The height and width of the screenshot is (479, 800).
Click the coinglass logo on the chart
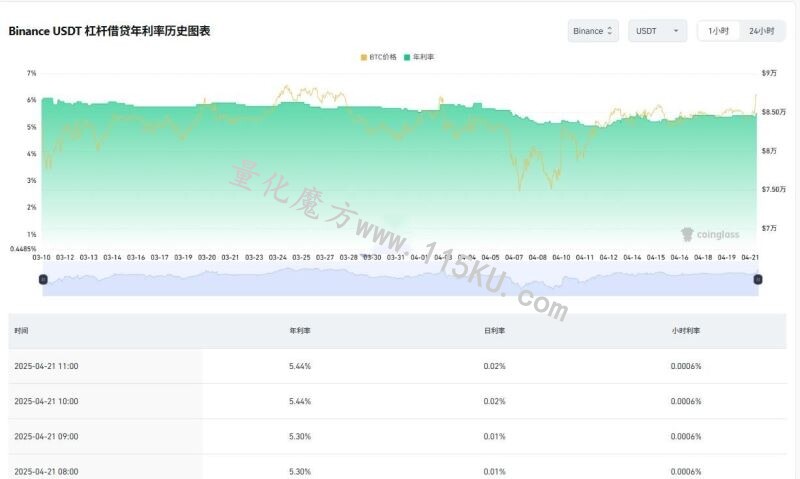[710, 235]
